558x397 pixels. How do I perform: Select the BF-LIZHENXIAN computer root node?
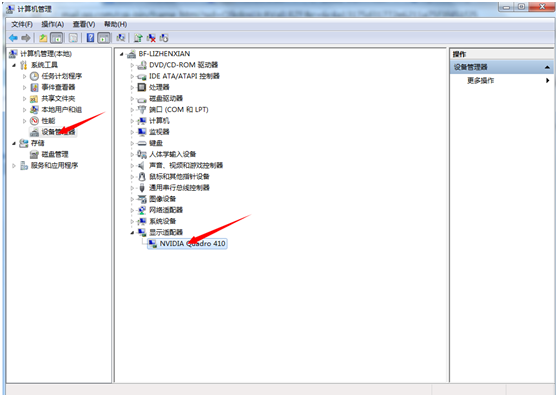pyautogui.click(x=164, y=54)
